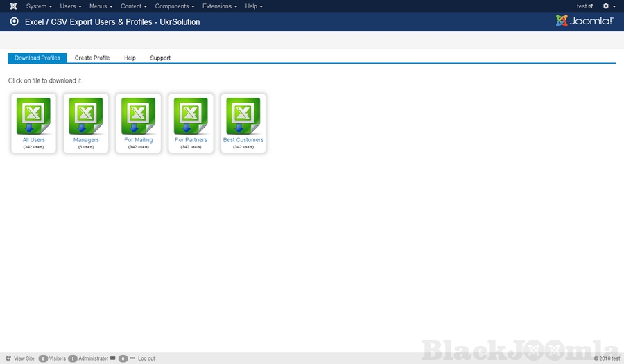Click the Log out link

(x=146, y=358)
